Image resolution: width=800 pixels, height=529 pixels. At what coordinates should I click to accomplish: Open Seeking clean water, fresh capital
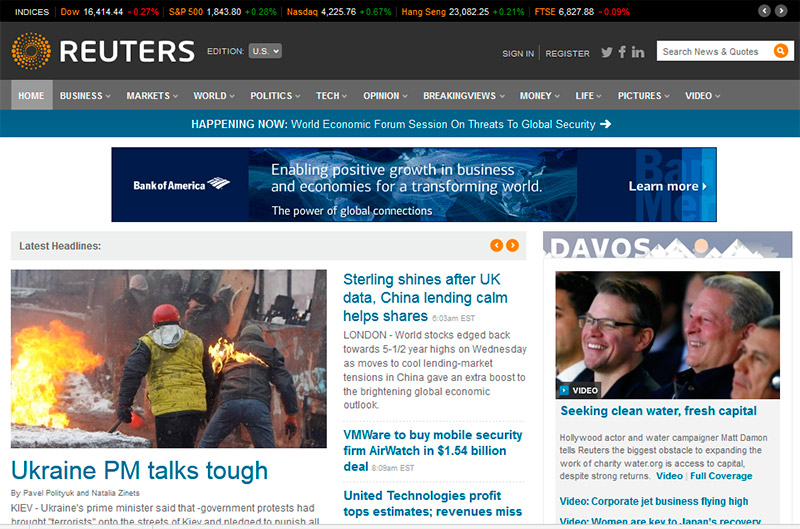pos(658,411)
